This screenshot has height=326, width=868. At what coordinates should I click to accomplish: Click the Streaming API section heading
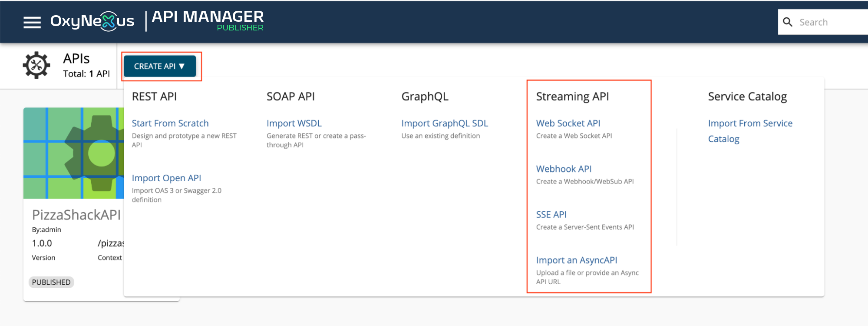tap(572, 96)
